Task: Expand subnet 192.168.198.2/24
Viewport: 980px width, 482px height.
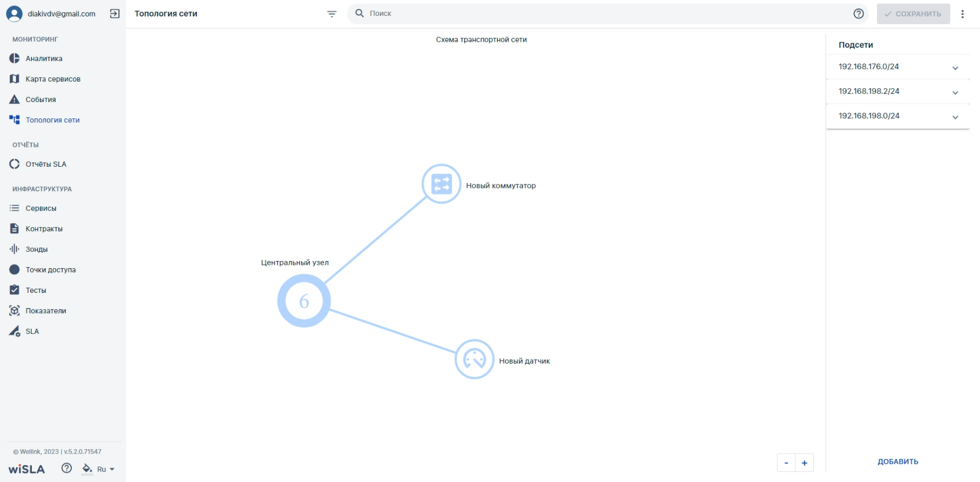Action: tap(897, 92)
